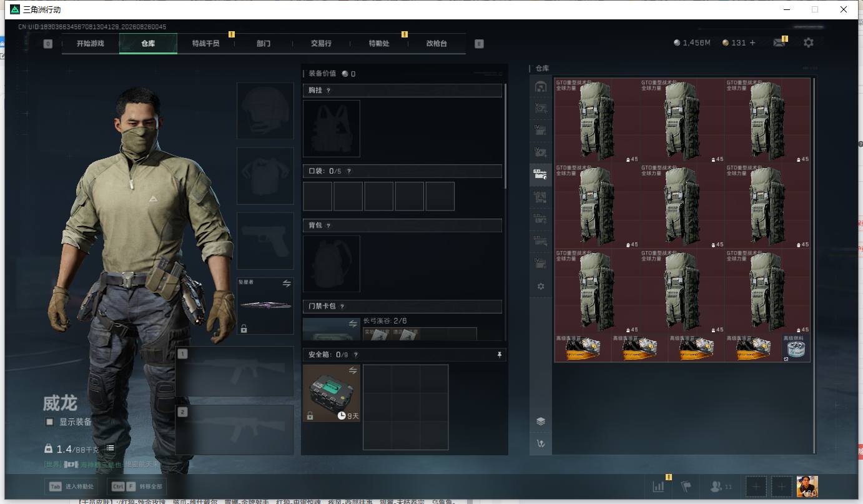Open the world chat message line
This screenshot has width=863, height=504.
coord(102,465)
